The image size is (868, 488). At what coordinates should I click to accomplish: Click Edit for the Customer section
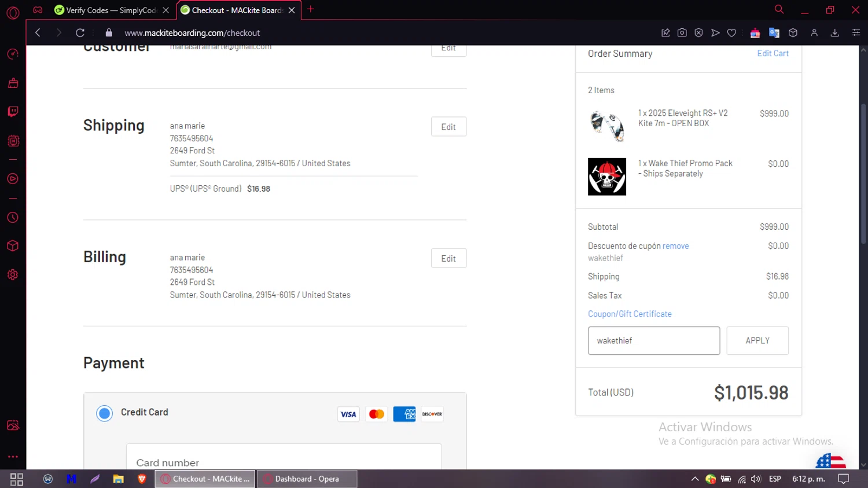pyautogui.click(x=448, y=50)
